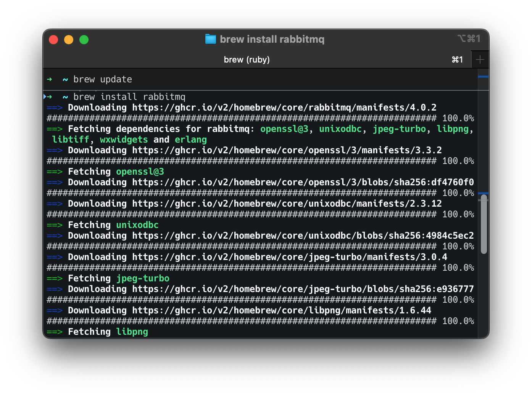
Task: Click the folder icon in title bar
Action: (210, 39)
